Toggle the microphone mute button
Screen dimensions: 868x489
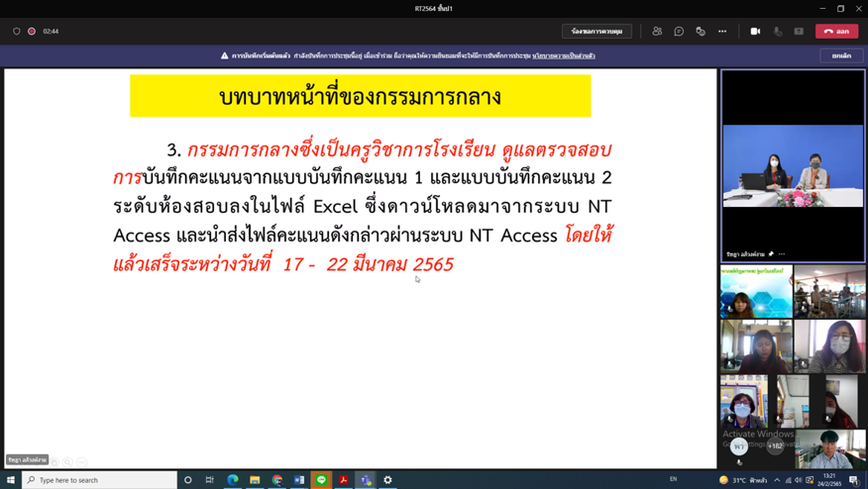point(777,32)
